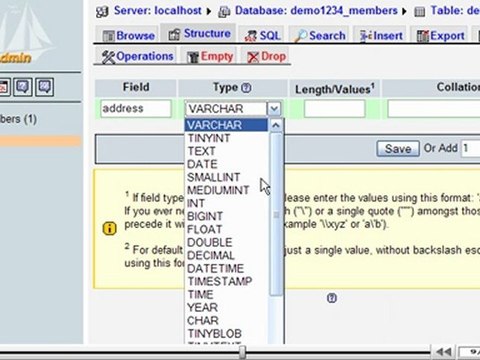Click the database icon in breadcrumb
This screenshot has width=480, height=360.
[224, 12]
